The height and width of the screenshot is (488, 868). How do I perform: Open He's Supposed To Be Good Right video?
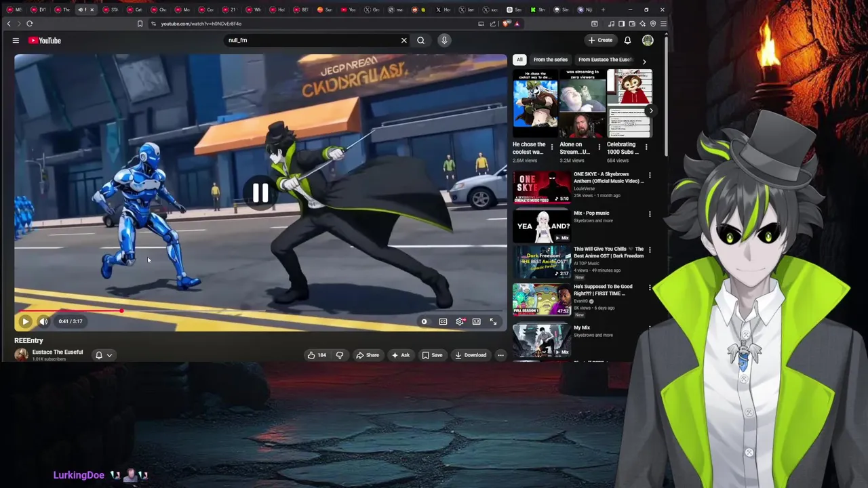coord(541,300)
